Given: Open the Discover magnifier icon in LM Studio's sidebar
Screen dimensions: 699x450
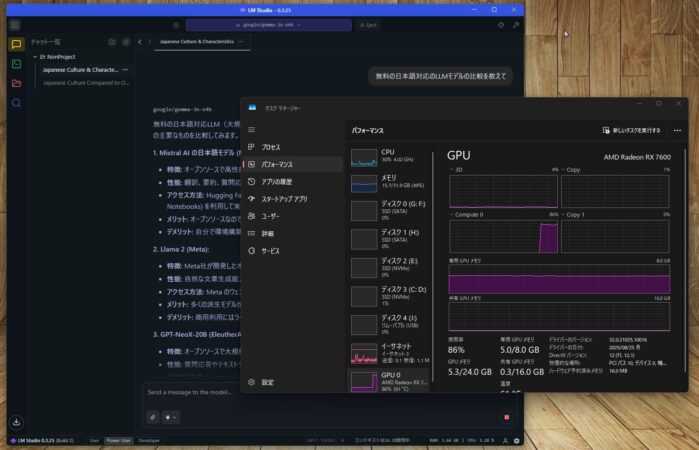Looking at the screenshot, I should click(16, 103).
